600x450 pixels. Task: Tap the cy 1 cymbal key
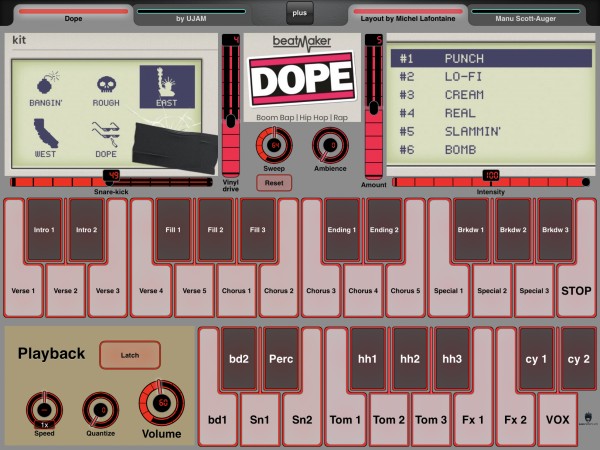[x=536, y=359]
